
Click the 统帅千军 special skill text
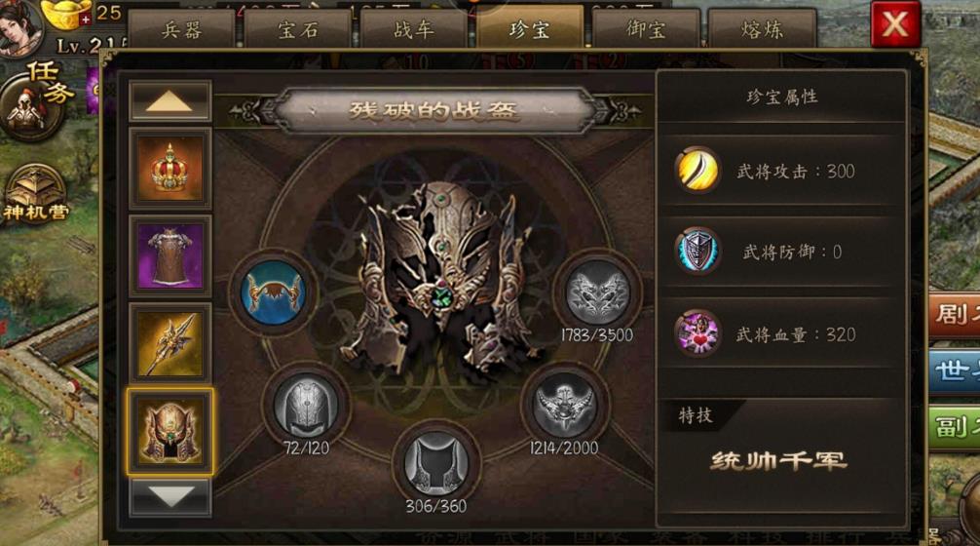click(778, 461)
